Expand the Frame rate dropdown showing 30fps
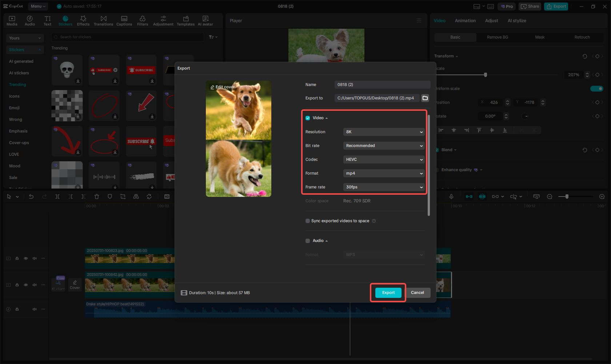This screenshot has width=611, height=364. point(384,187)
